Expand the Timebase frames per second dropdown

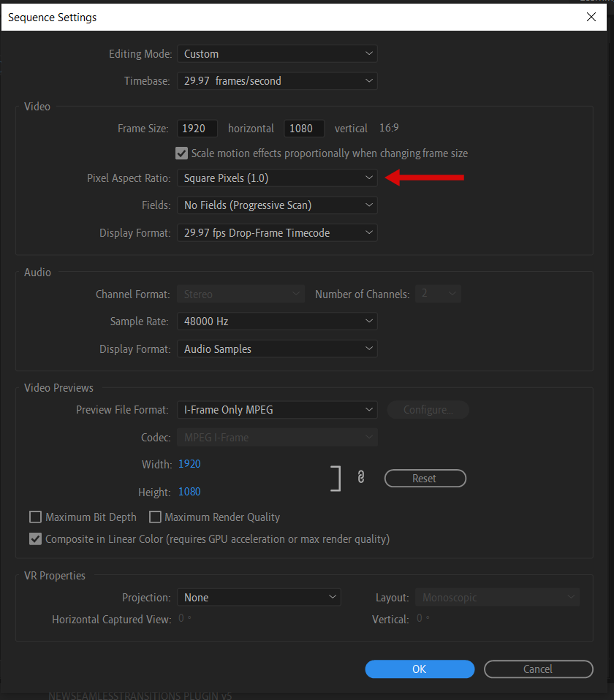pos(277,81)
